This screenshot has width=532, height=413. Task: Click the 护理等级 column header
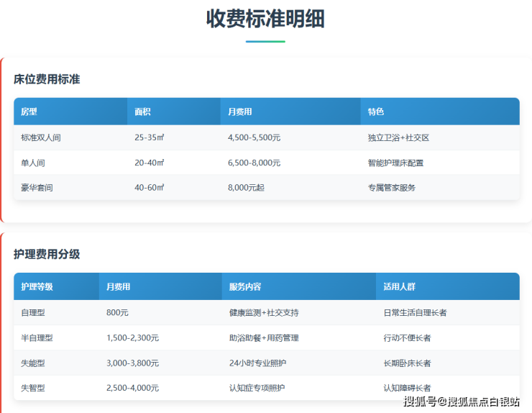(x=37, y=286)
